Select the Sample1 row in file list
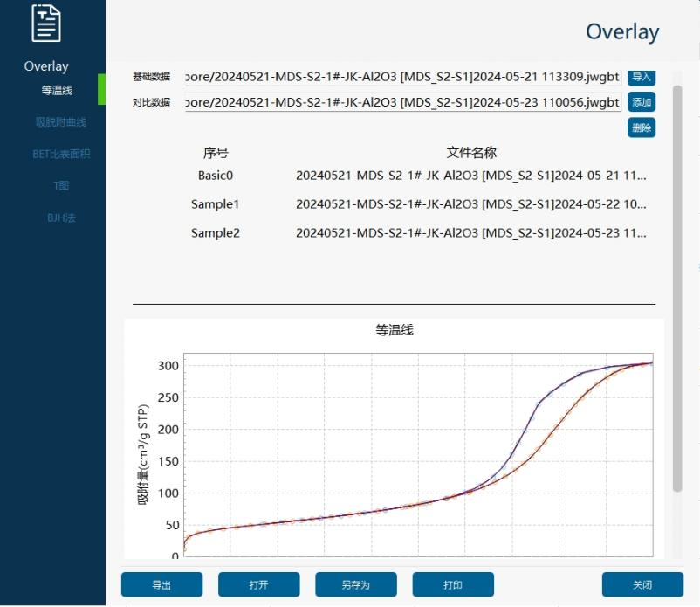Image resolution: width=700 pixels, height=607 pixels. pyautogui.click(x=420, y=204)
